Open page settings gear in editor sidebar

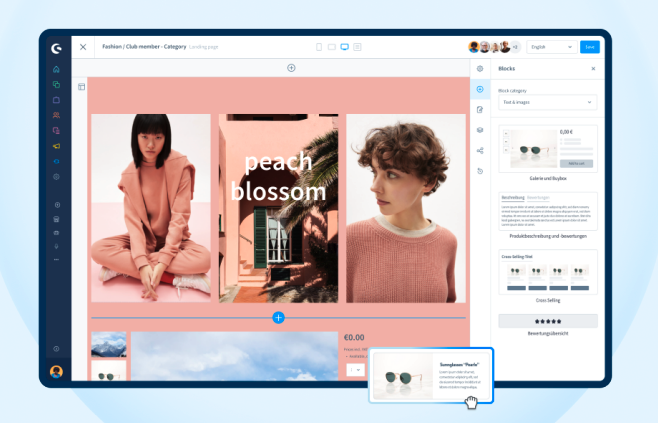coord(480,68)
